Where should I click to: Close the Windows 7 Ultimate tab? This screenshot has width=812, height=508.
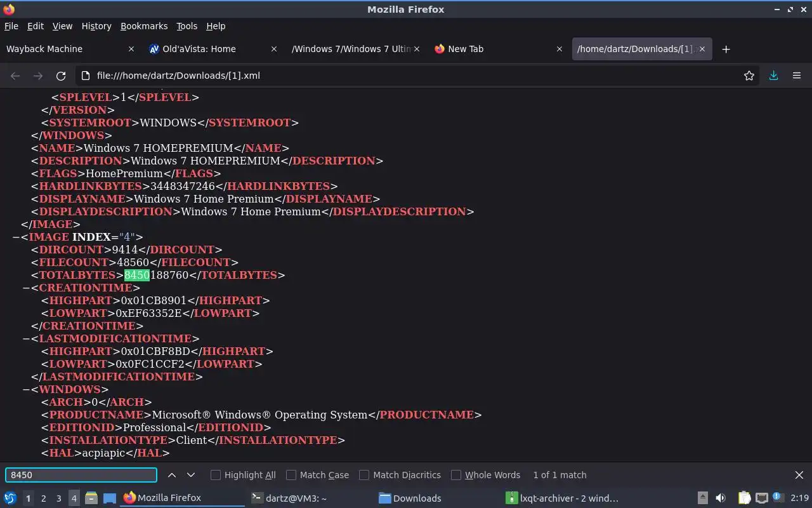tap(417, 49)
